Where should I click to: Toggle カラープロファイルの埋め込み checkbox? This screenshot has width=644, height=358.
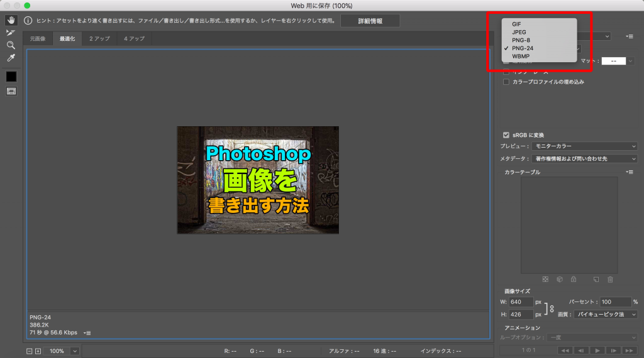pos(506,82)
